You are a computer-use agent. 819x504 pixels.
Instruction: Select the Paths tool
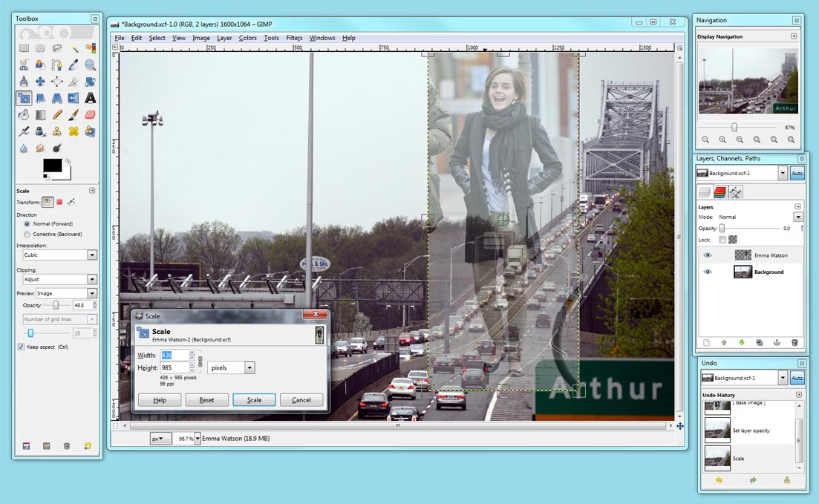coord(57,65)
